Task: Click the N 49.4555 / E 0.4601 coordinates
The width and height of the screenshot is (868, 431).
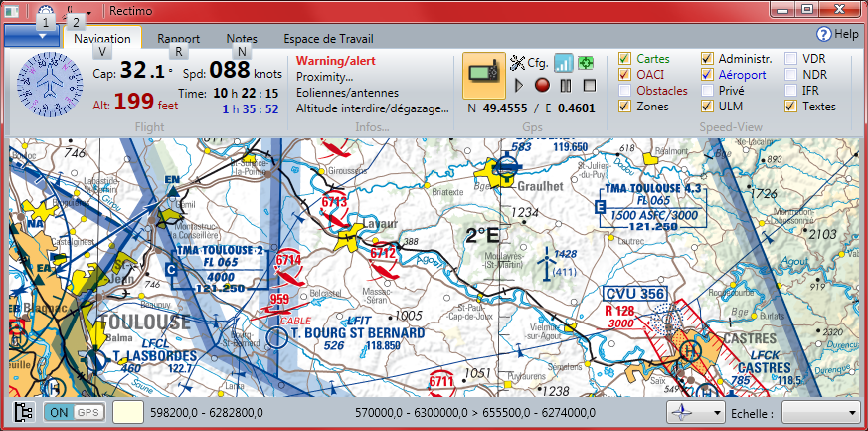Action: pos(531,108)
